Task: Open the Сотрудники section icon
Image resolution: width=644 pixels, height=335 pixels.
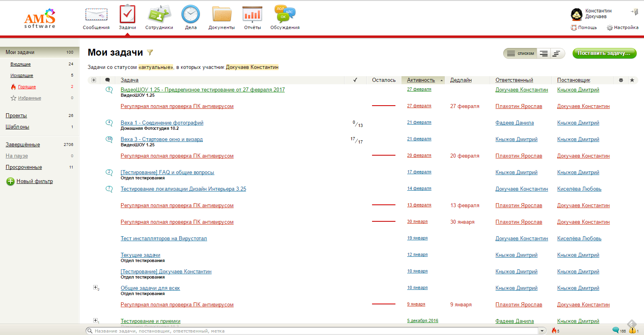Action: pyautogui.click(x=159, y=14)
